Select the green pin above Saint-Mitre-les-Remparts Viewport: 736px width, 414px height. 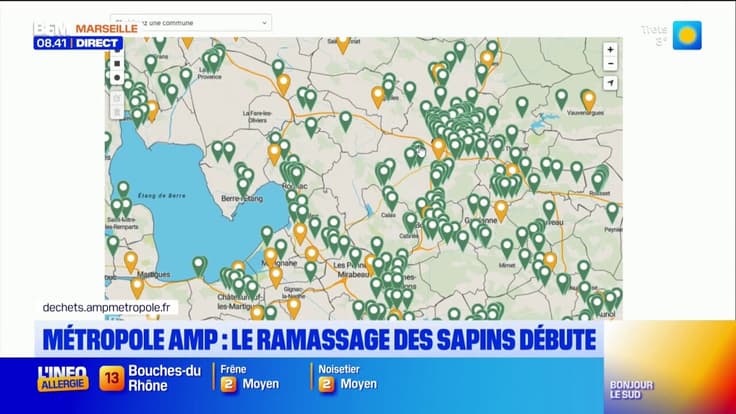coord(117,207)
